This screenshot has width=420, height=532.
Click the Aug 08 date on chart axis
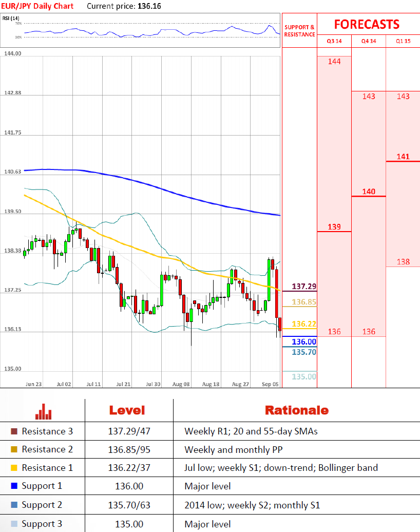pos(181,384)
